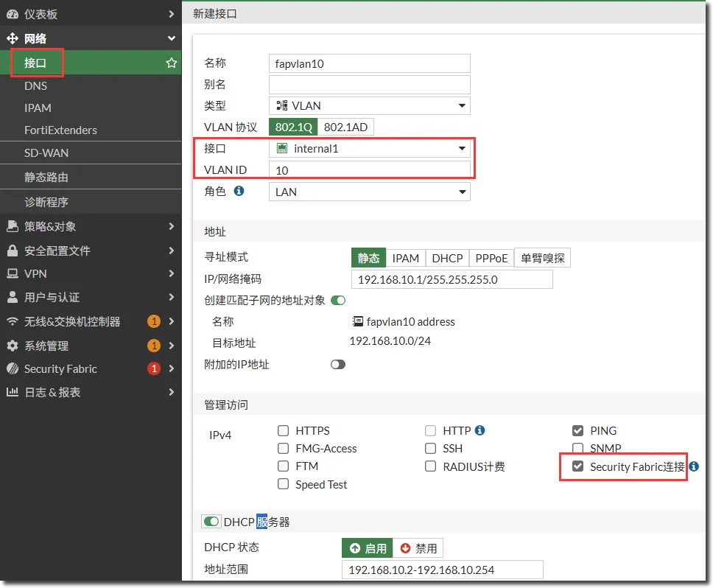The height and width of the screenshot is (588, 713).
Task: Click the VLAN ID input field
Action: pos(370,169)
